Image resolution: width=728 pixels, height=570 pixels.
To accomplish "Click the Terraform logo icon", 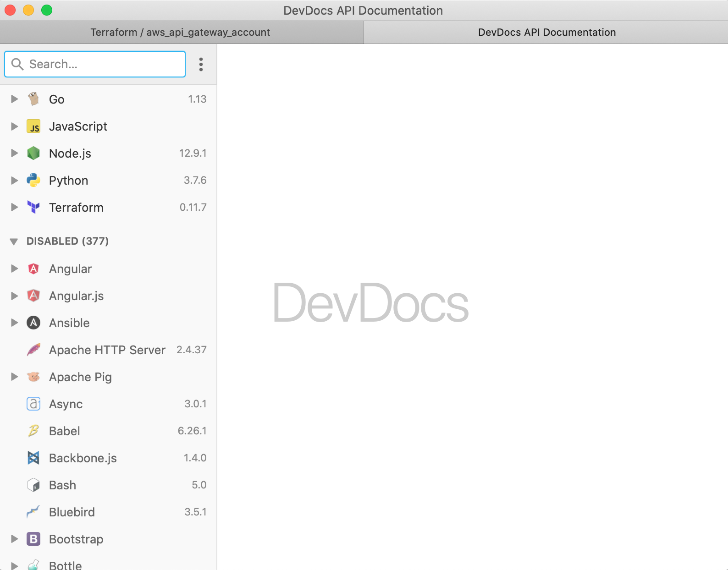I will tap(33, 207).
